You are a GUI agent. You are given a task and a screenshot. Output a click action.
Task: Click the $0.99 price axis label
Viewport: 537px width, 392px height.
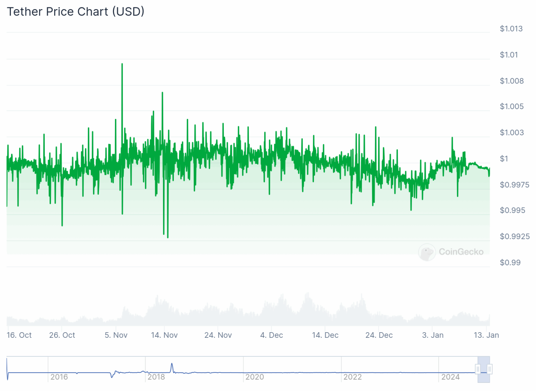coord(510,263)
